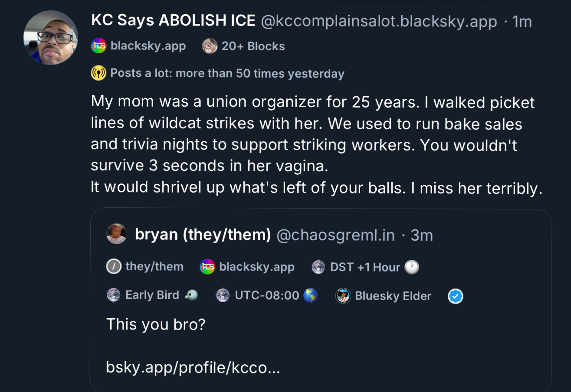Click the Posts a lot label text
Viewport: 571px width, 392px height.
coord(227,73)
